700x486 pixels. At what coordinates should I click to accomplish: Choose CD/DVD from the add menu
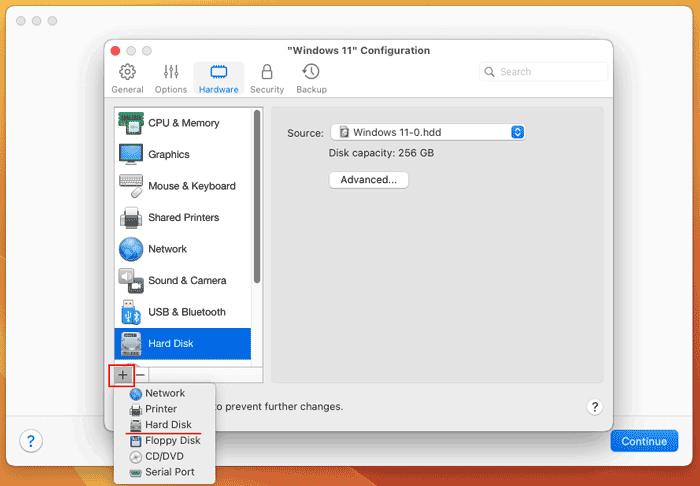click(165, 456)
